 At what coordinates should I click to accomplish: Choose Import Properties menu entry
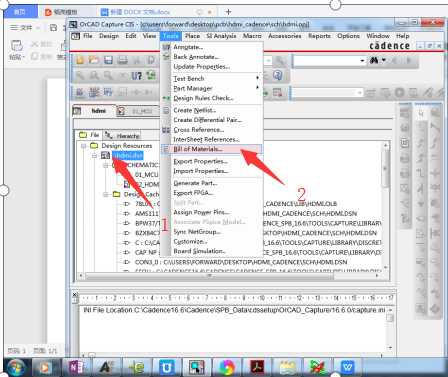click(212, 171)
